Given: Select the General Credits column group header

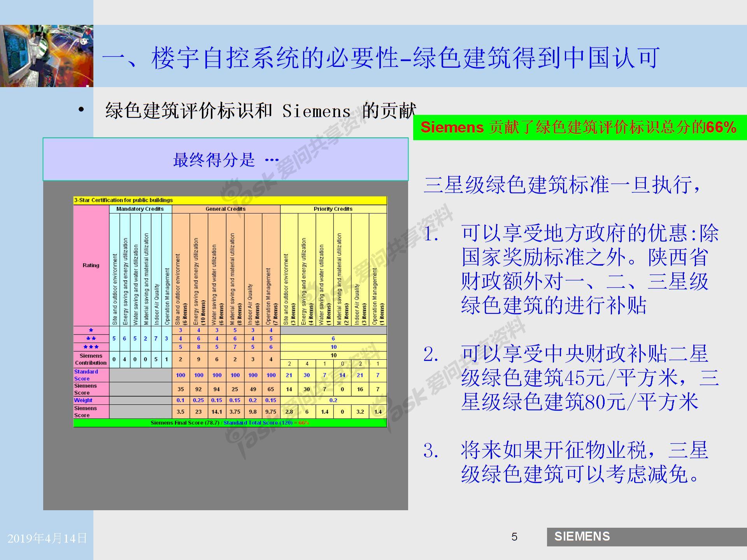Looking at the screenshot, I should [226, 209].
